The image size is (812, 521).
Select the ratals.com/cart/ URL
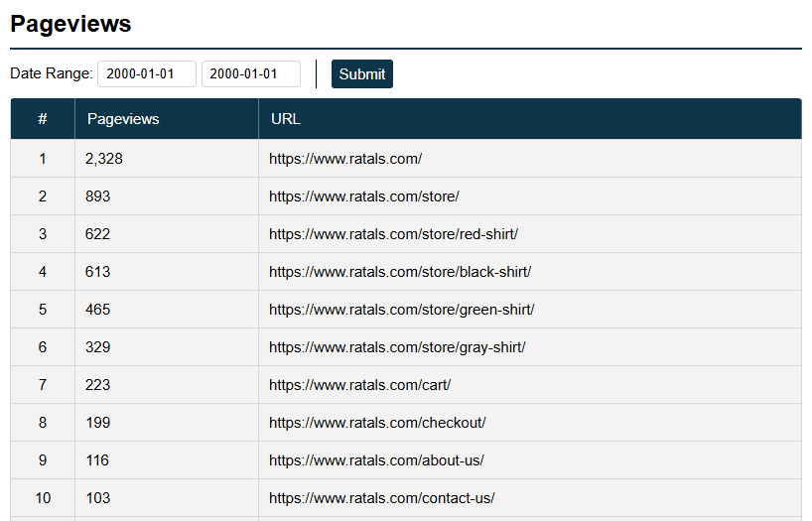[x=360, y=385]
